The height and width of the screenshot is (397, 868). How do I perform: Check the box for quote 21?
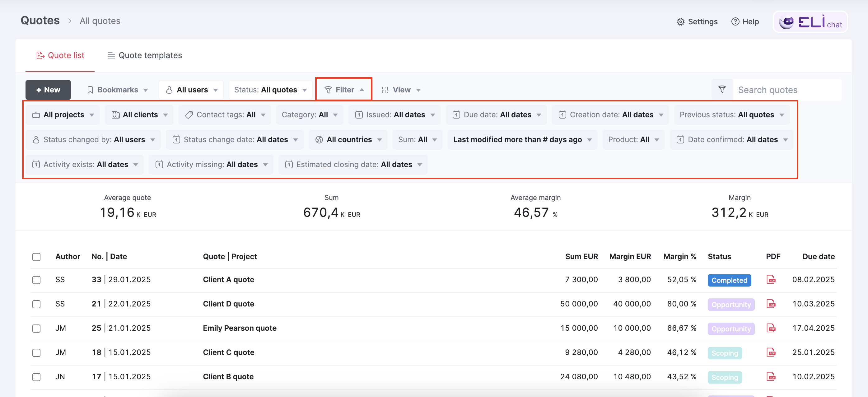[36, 304]
